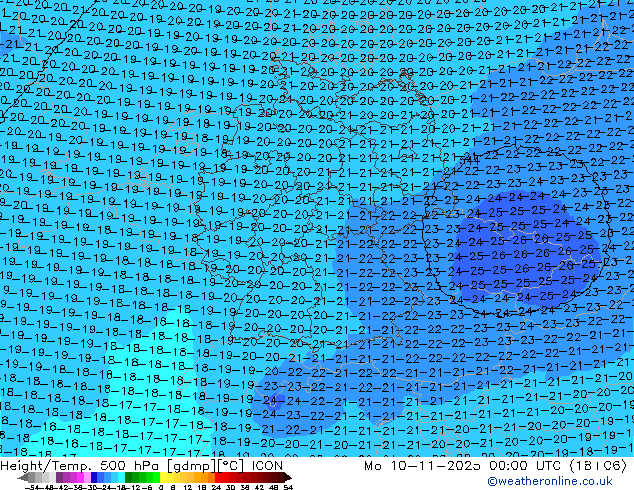Click the dark purple legend swatch
The image size is (634, 490).
click(x=59, y=477)
